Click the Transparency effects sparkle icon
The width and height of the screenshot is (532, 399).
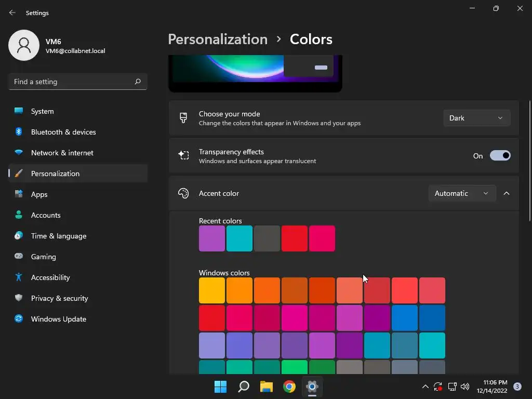[183, 155]
